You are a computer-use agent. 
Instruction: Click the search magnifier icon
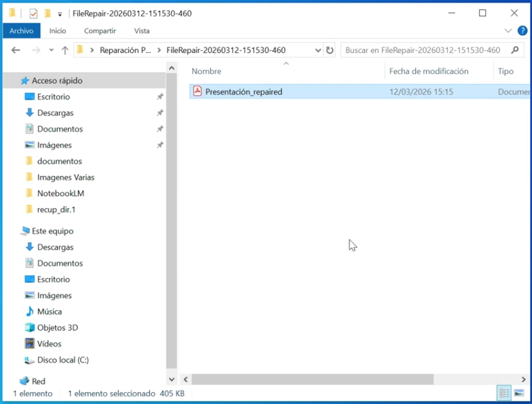point(515,50)
